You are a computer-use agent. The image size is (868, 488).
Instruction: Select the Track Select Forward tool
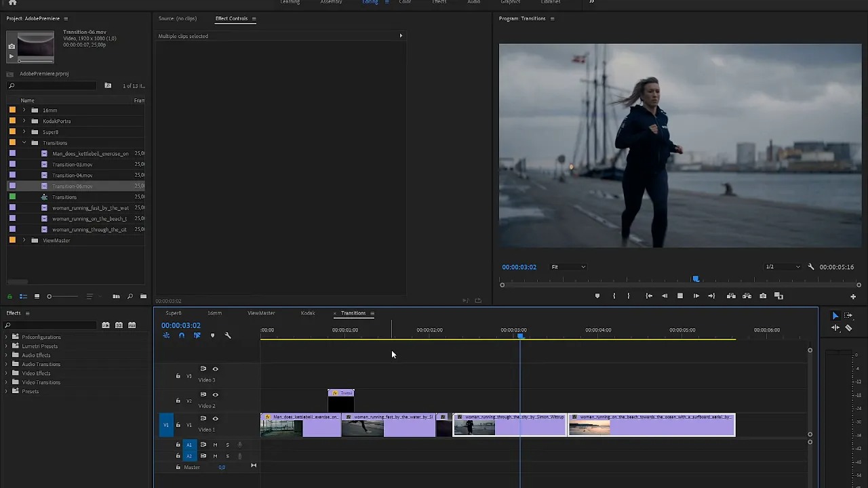(848, 316)
